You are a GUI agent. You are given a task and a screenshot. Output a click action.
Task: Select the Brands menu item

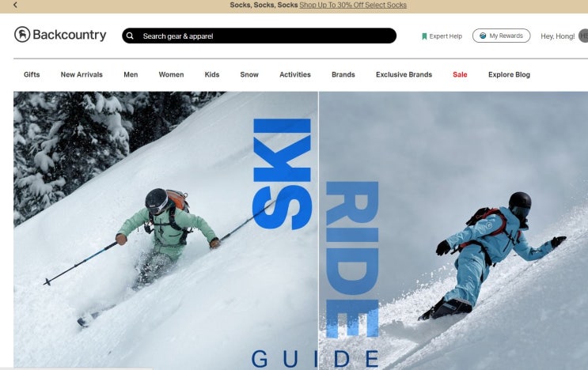[343, 74]
